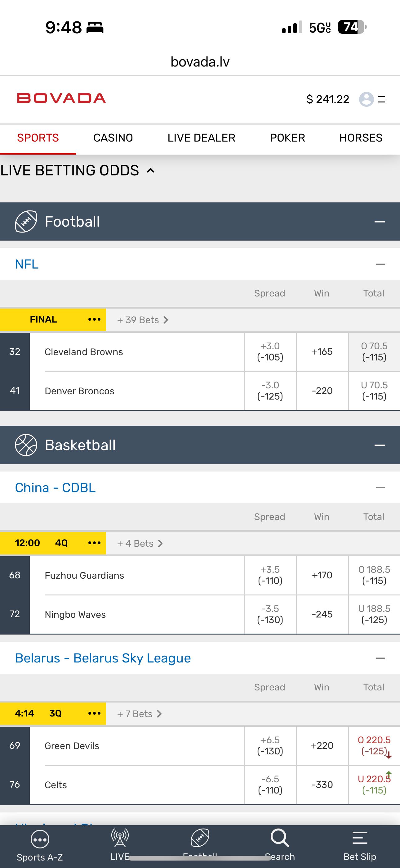This screenshot has width=400, height=868.
Task: Collapse Live Betting Odds chevron
Action: [151, 170]
